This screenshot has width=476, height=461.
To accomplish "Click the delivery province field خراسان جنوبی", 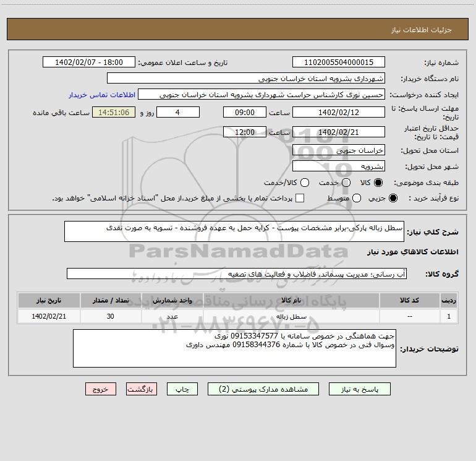I will point(339,150).
